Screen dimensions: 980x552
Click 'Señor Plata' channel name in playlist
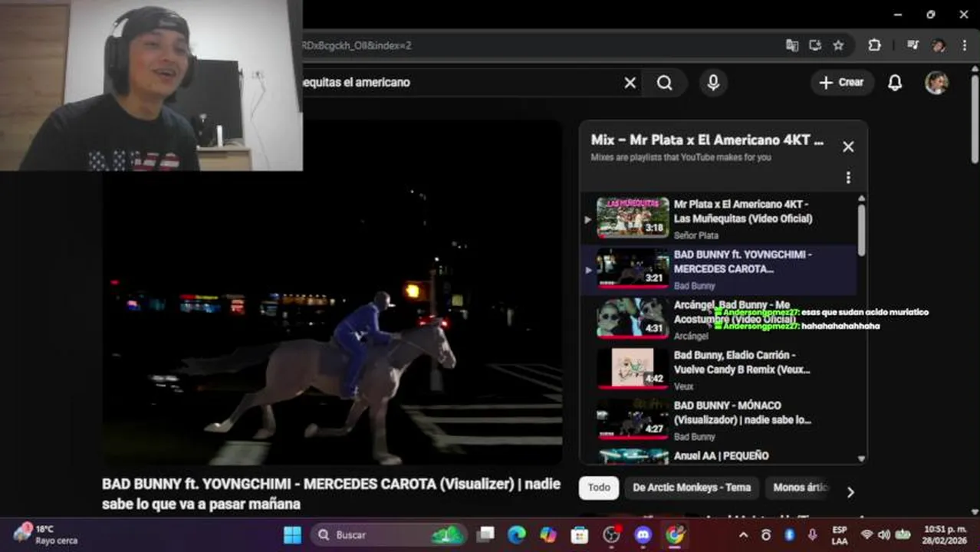click(696, 235)
